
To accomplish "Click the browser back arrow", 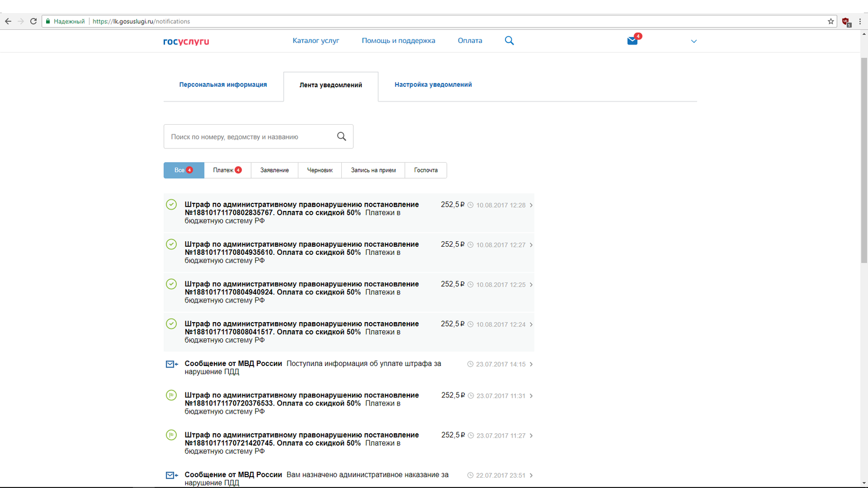I will coord(8,21).
